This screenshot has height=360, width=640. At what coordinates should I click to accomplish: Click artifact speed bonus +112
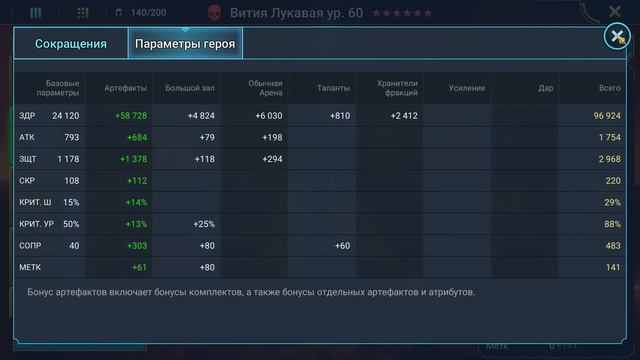click(x=137, y=181)
